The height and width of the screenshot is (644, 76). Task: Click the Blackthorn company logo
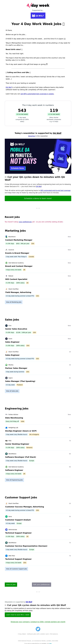6,236
